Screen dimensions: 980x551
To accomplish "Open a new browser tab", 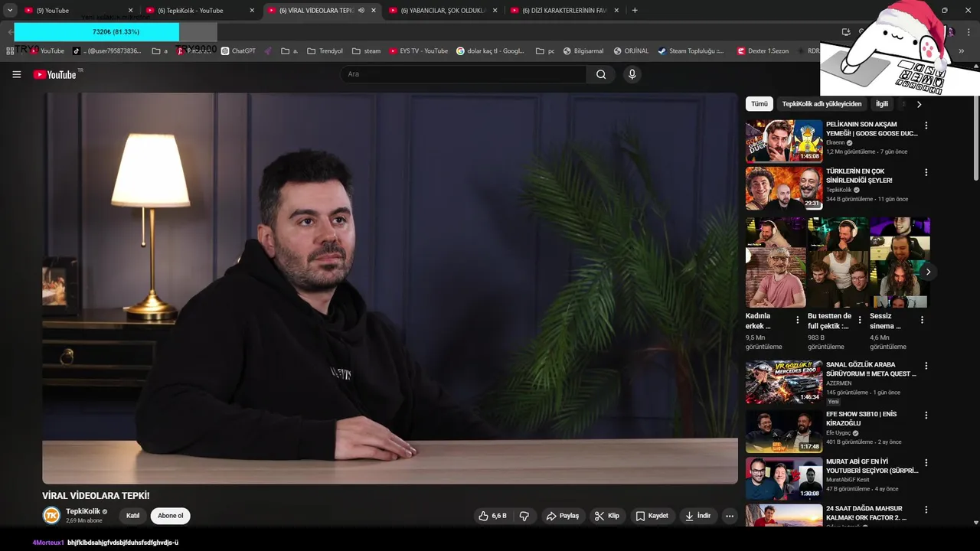I will pyautogui.click(x=635, y=11).
